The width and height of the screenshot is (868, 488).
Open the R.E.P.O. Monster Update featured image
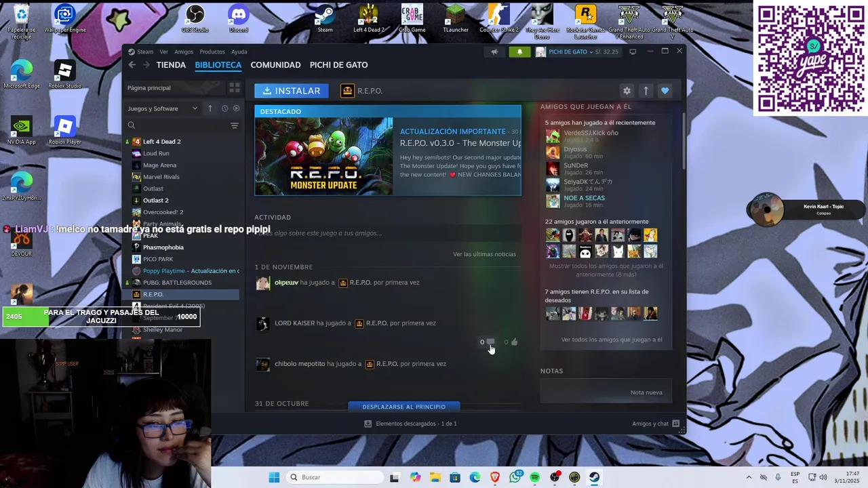pos(324,157)
